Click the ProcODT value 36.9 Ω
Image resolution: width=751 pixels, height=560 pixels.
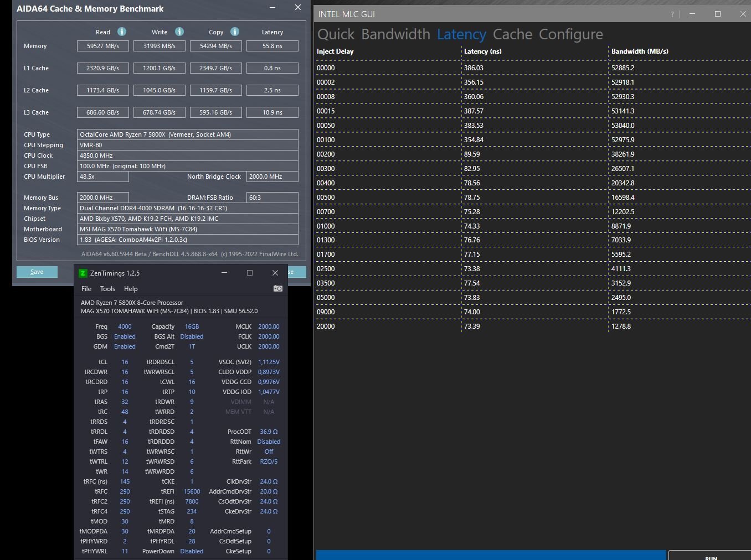(269, 432)
